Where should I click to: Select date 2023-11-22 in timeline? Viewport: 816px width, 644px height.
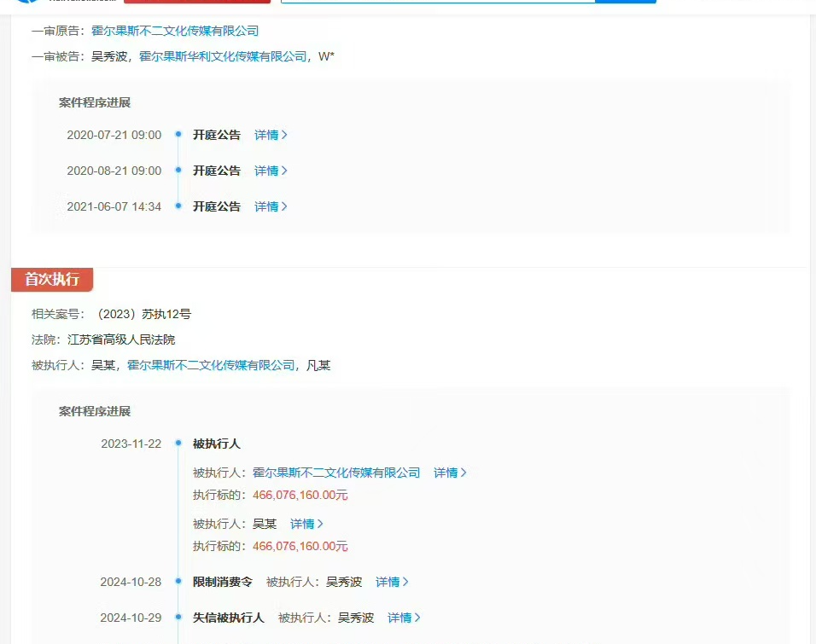coord(131,444)
